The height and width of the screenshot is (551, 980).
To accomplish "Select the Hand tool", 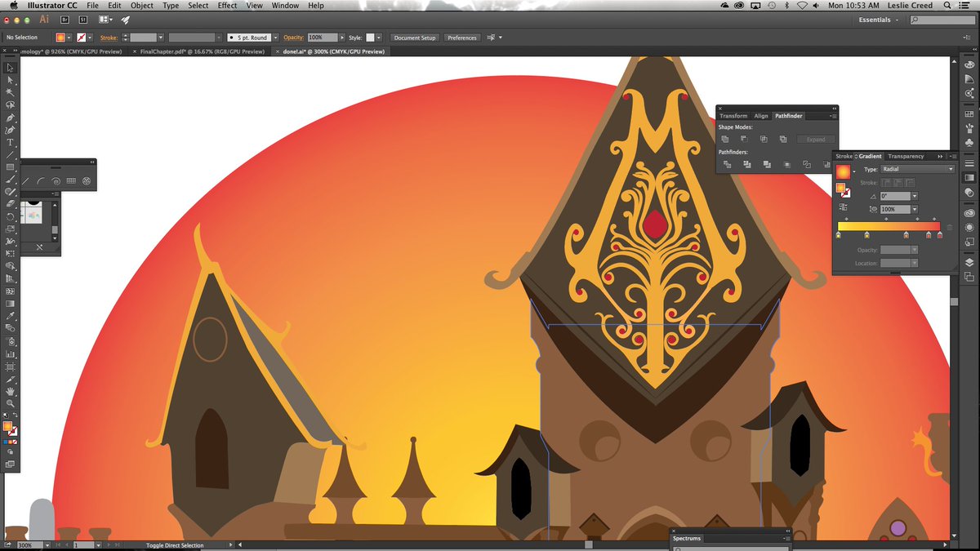I will 11,392.
